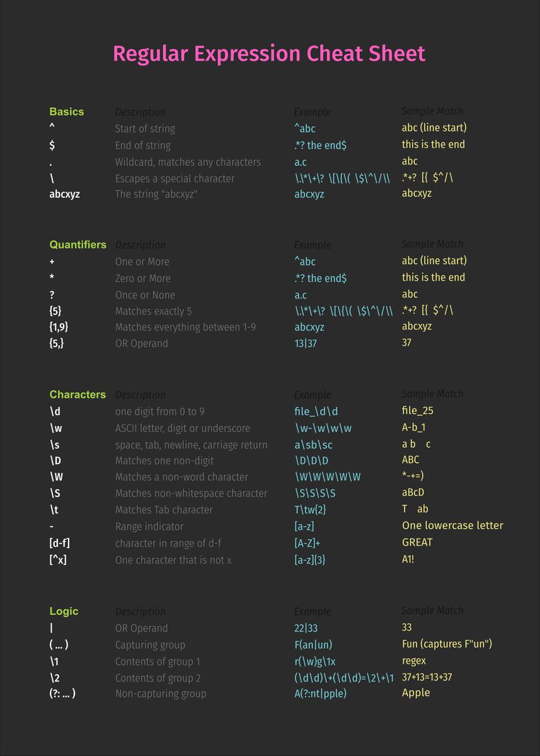Click the {1,9} quantifier symbol
540x756 pixels.
coord(59,327)
